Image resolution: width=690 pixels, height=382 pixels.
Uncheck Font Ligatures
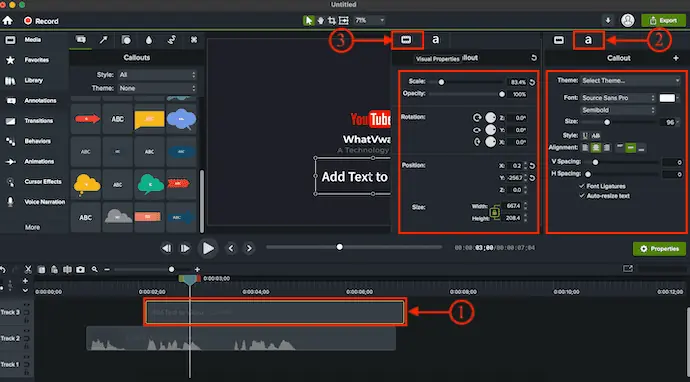[582, 186]
